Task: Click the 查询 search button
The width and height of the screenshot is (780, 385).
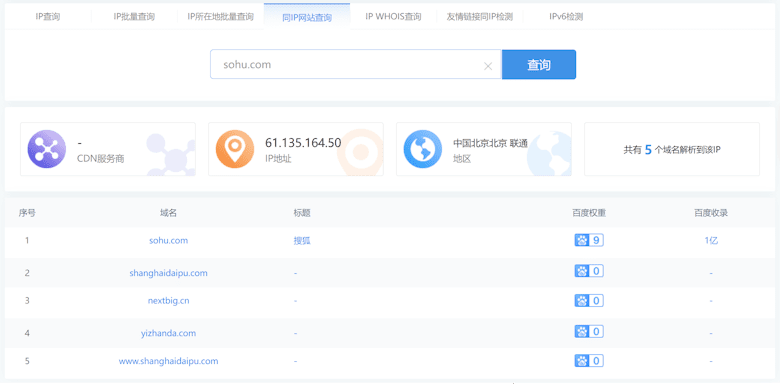Action: click(x=539, y=64)
